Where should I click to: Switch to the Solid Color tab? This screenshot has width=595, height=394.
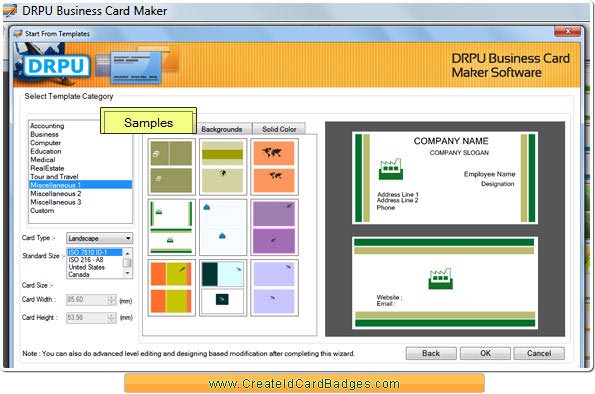[x=279, y=129]
